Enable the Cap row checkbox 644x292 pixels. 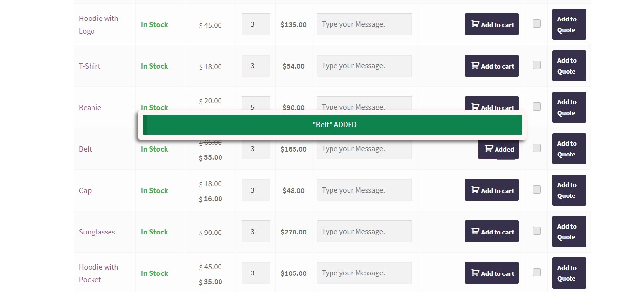pos(536,189)
